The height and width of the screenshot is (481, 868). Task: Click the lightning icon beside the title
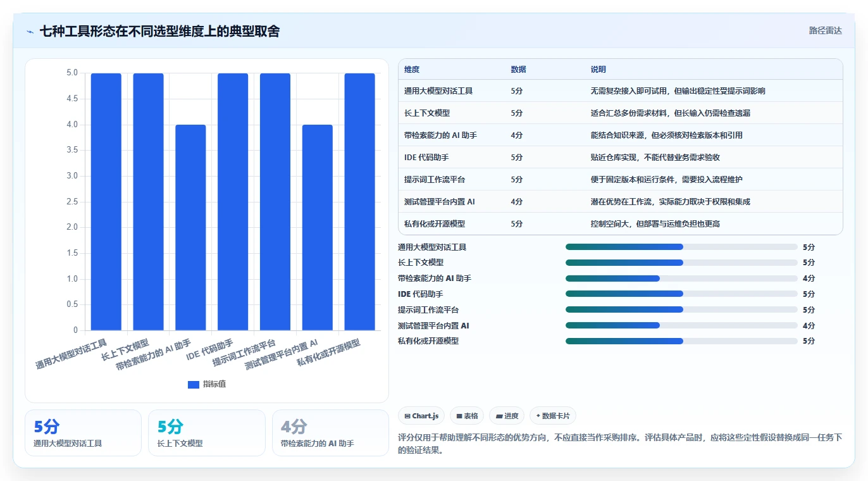click(x=30, y=31)
